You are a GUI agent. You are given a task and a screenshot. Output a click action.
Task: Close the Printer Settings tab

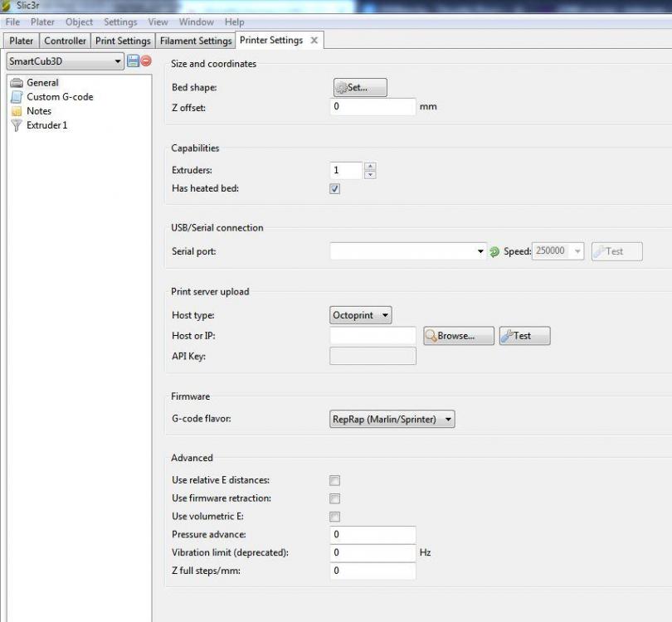pyautogui.click(x=314, y=41)
